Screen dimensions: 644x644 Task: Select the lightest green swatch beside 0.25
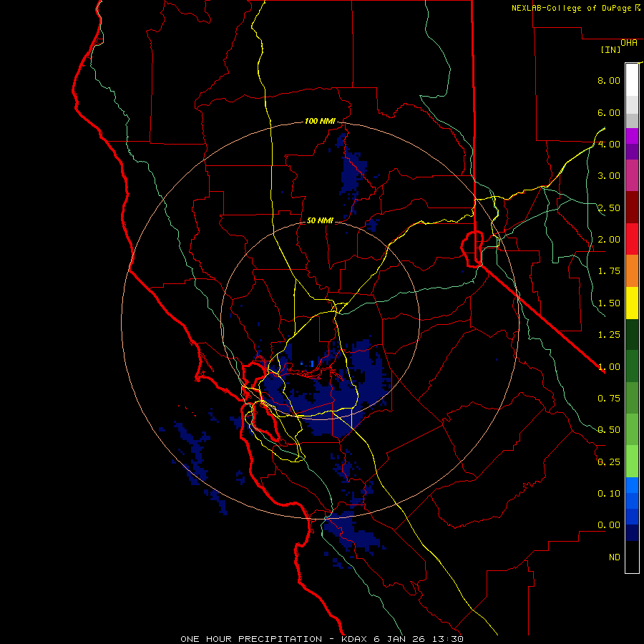(632, 462)
